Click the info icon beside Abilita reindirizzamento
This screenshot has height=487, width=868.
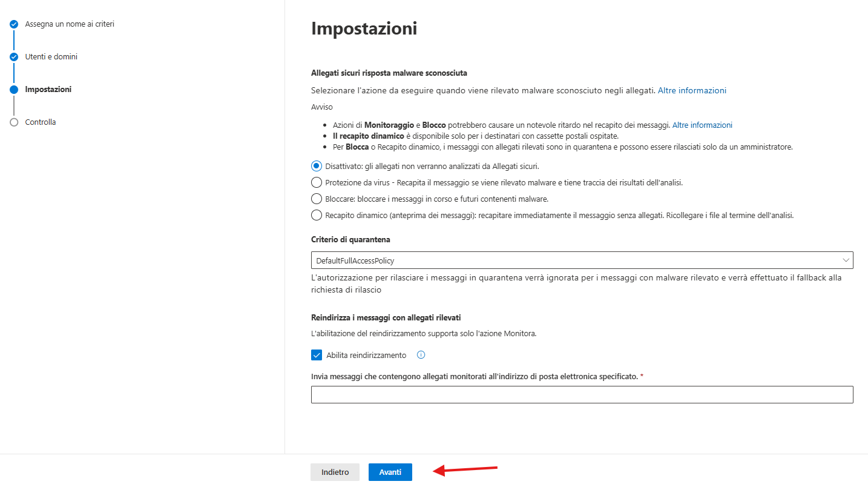pos(421,355)
